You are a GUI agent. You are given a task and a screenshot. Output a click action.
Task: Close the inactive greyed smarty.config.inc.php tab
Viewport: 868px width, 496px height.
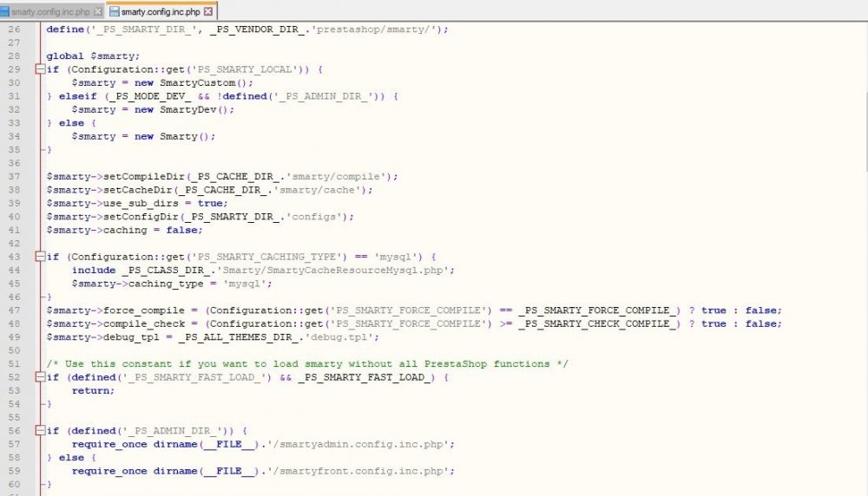tap(98, 11)
